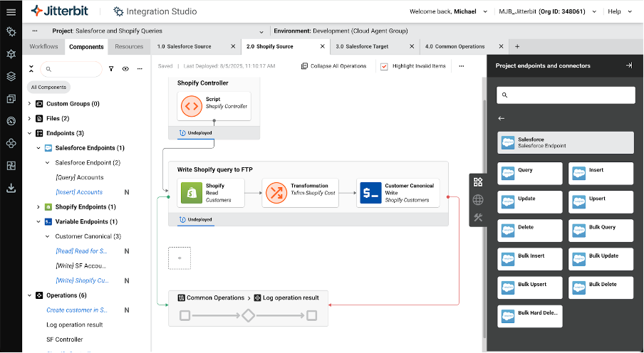This screenshot has width=644, height=353.
Task: Switch to the Workflows tab
Action: (x=44, y=46)
